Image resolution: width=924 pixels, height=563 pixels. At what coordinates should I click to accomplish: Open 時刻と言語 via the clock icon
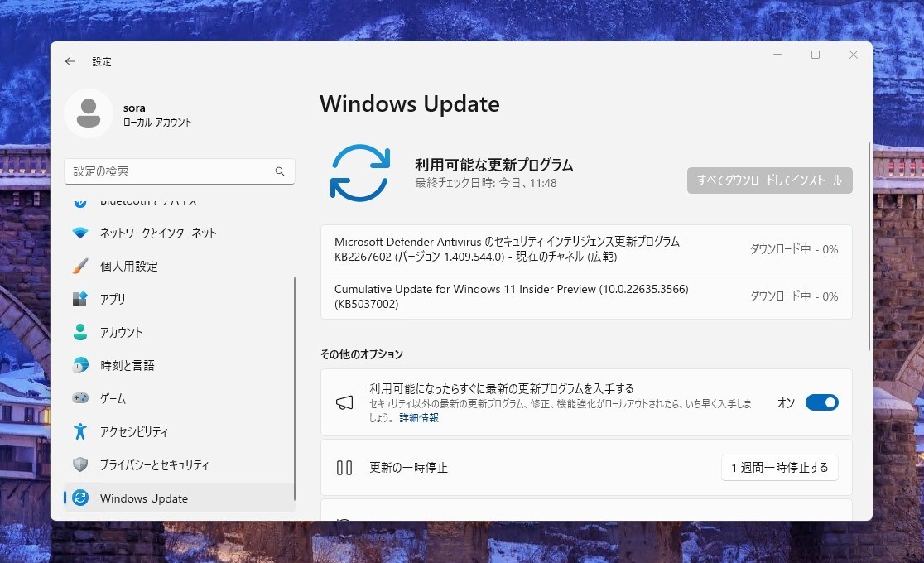(79, 365)
